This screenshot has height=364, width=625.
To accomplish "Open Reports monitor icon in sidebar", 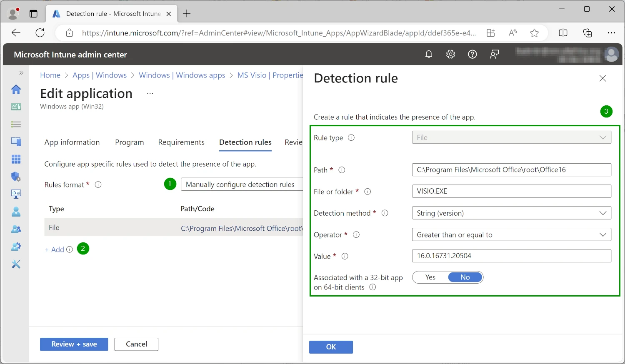I will pos(16,194).
